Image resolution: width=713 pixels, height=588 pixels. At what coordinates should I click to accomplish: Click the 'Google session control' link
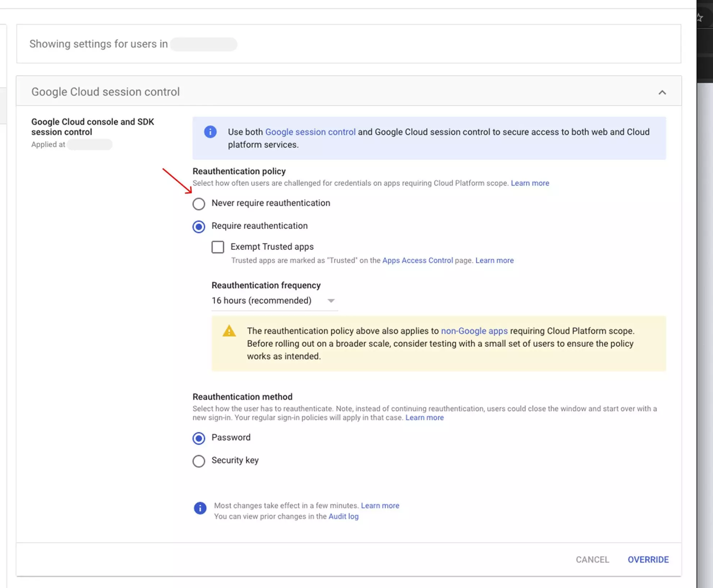pos(310,132)
